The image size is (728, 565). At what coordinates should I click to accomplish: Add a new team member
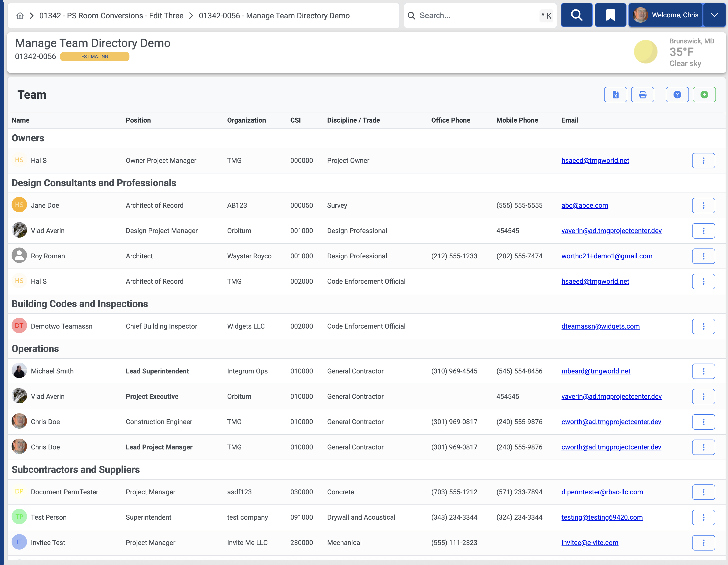point(704,94)
